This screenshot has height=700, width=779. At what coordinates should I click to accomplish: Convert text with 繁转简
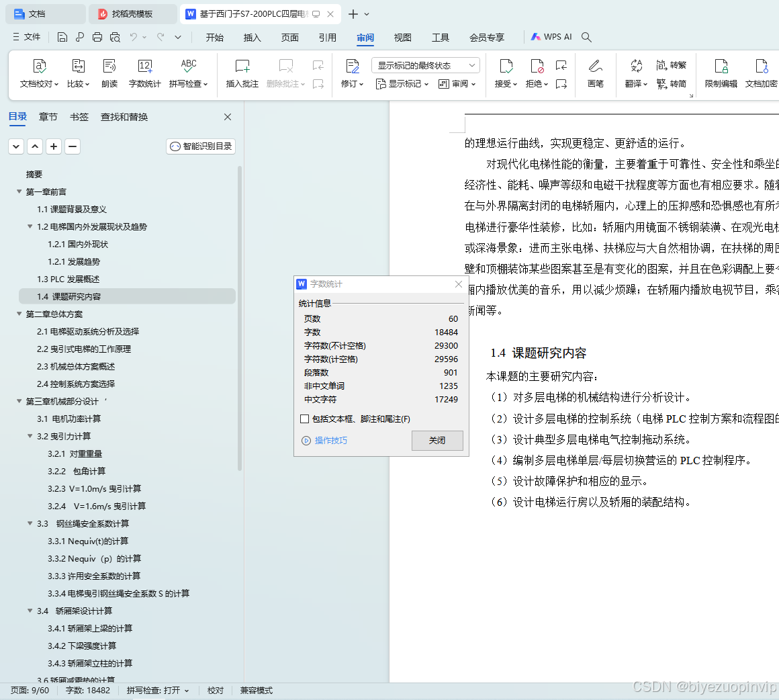pos(671,84)
